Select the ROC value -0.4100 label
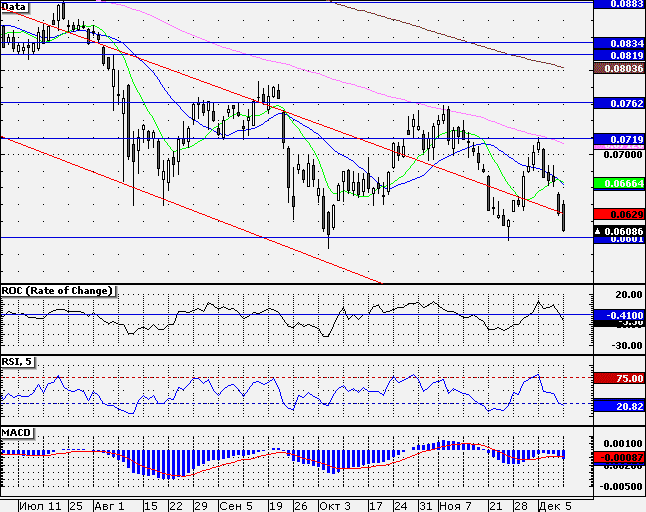The image size is (646, 512). click(620, 316)
